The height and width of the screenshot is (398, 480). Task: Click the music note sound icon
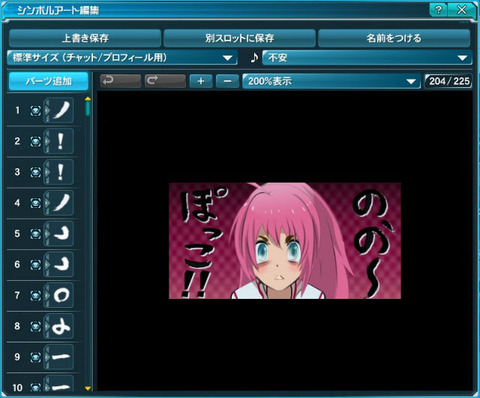pyautogui.click(x=254, y=58)
